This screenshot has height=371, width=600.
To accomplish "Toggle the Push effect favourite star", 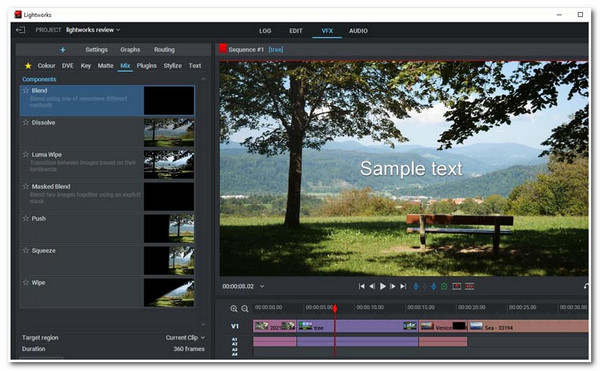I will click(26, 218).
